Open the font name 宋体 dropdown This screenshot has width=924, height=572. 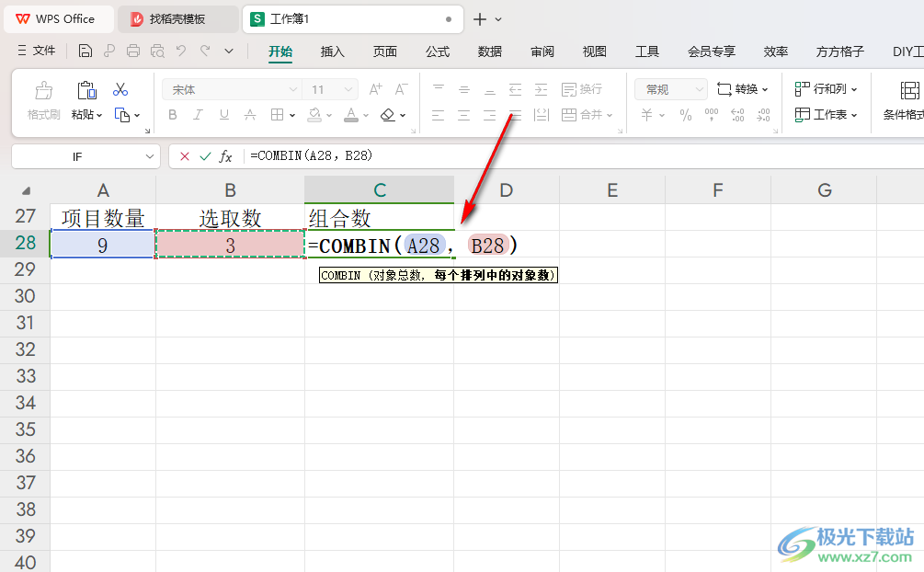pyautogui.click(x=293, y=89)
